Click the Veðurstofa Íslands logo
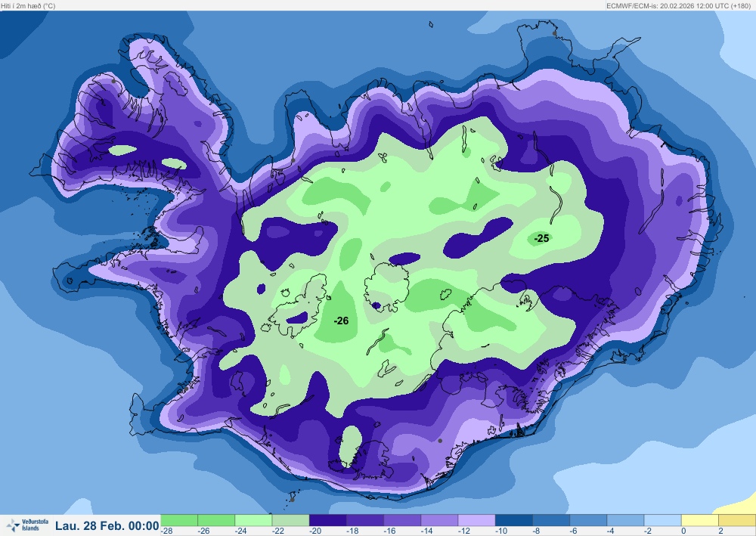756x536 pixels. [27, 525]
